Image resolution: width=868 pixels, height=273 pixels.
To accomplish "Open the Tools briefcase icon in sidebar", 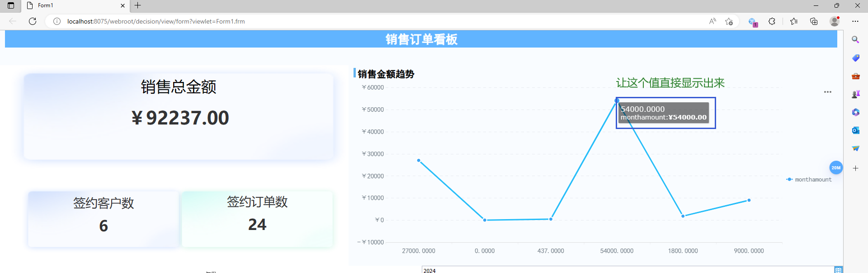I will point(855,76).
